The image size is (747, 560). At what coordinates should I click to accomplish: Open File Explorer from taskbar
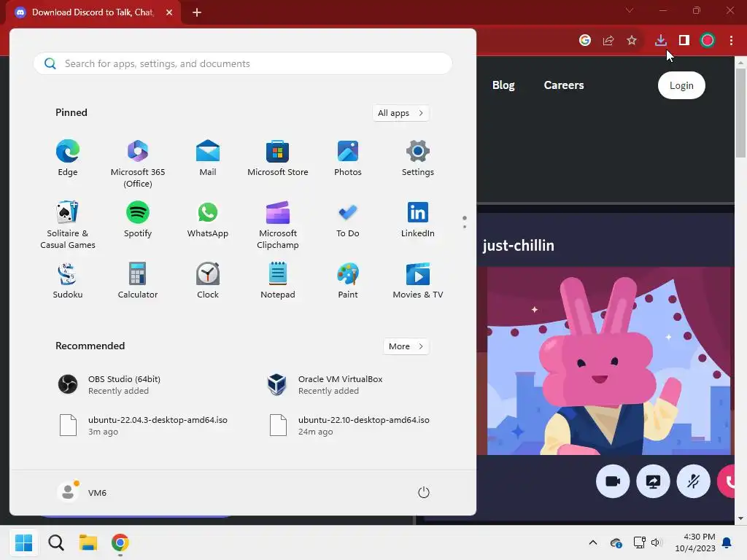click(88, 542)
